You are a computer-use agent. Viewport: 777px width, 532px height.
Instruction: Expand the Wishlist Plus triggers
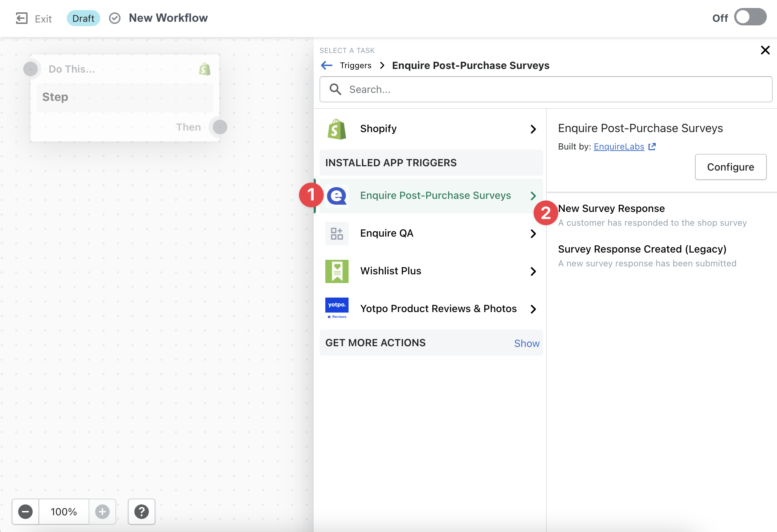tap(533, 271)
